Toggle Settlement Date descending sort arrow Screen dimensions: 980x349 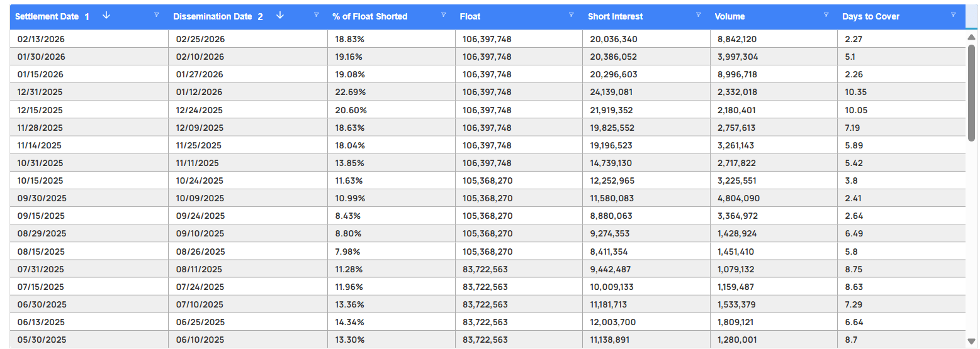tap(106, 16)
